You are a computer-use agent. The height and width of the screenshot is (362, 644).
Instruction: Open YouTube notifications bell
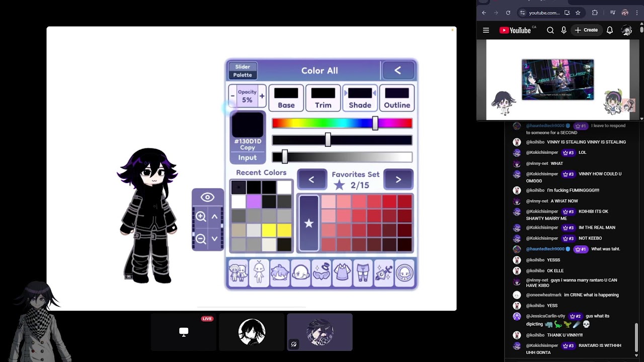(x=610, y=30)
